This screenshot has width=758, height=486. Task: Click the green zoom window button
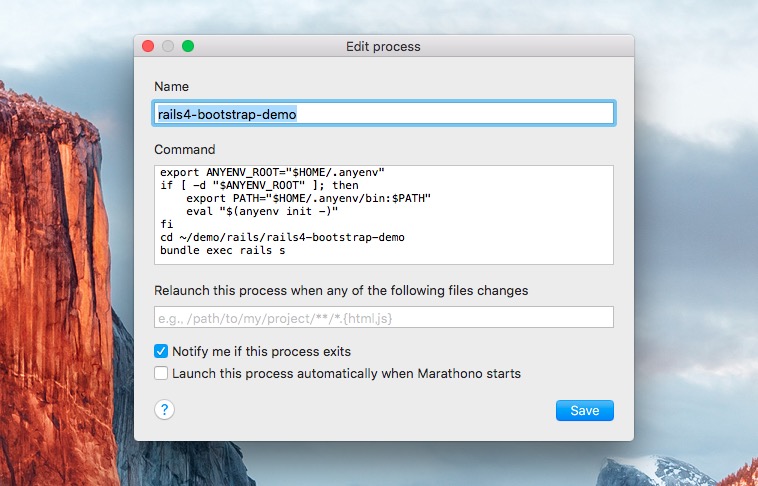coord(188,46)
